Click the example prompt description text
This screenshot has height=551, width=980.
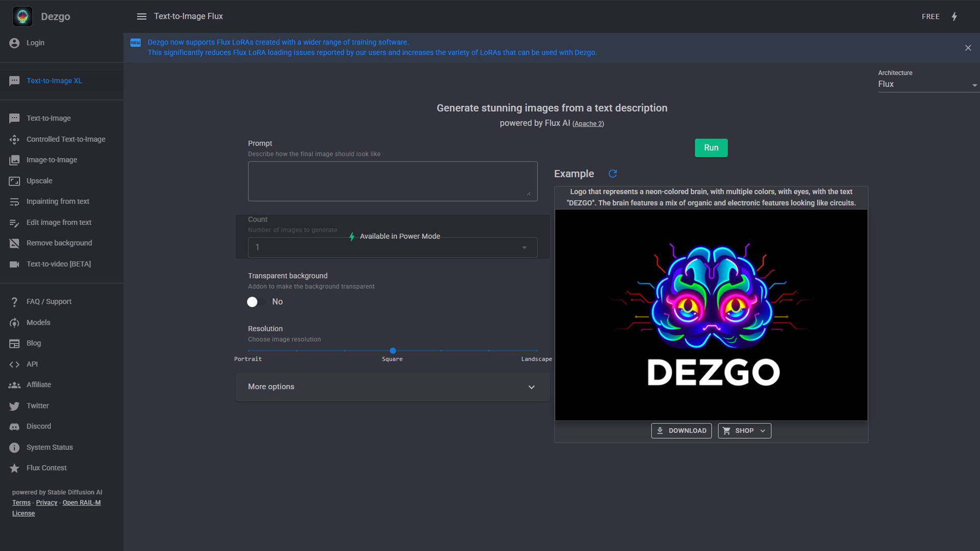711,197
